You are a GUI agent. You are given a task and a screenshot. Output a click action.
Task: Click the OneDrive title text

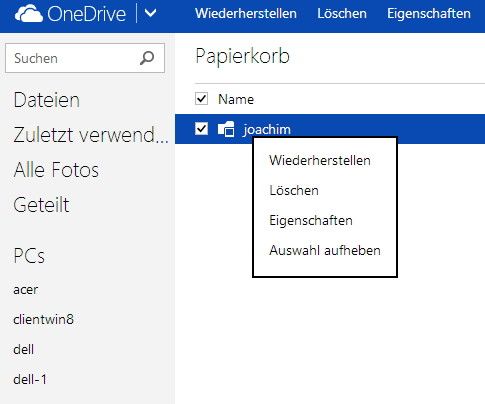[x=87, y=14]
